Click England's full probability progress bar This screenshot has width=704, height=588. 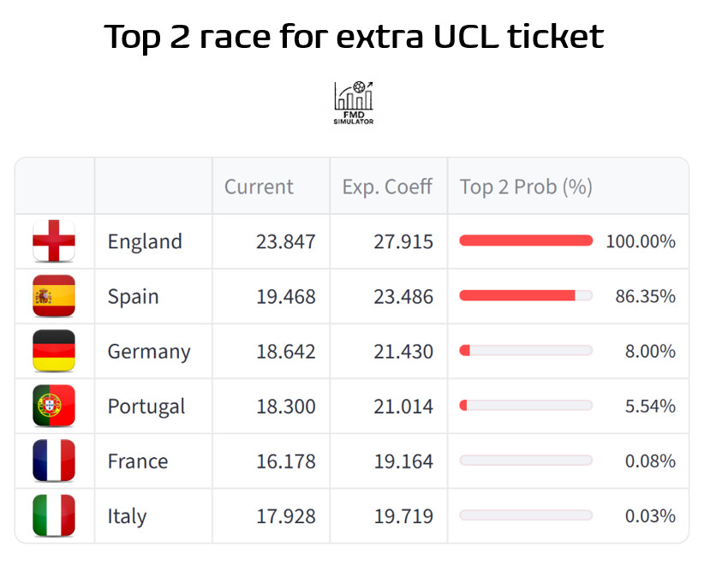tap(526, 241)
